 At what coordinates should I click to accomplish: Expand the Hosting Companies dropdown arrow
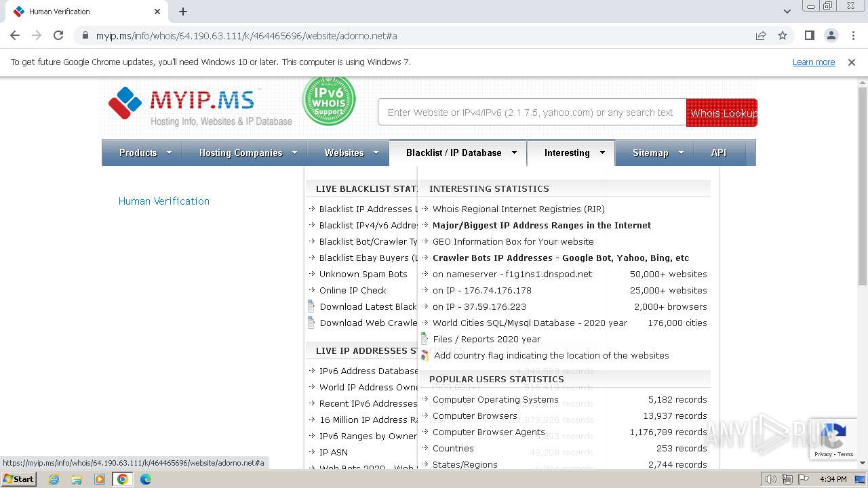294,152
